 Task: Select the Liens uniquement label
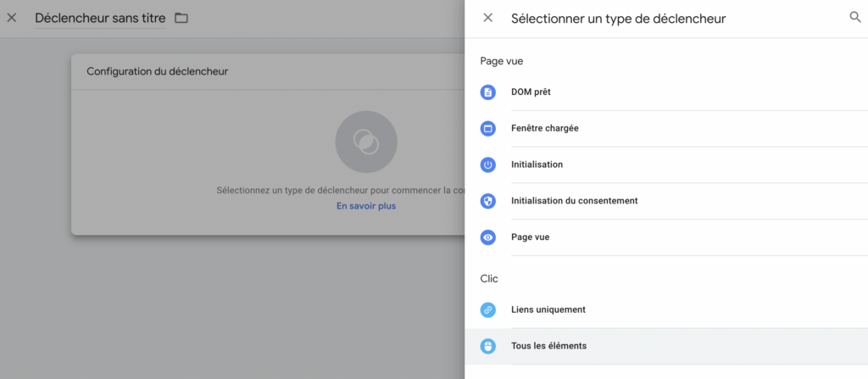(x=548, y=310)
